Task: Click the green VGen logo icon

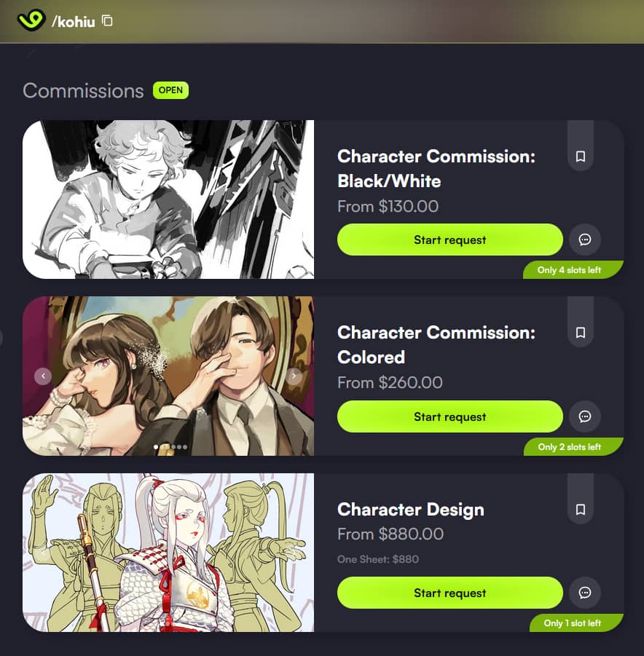Action: (x=31, y=20)
